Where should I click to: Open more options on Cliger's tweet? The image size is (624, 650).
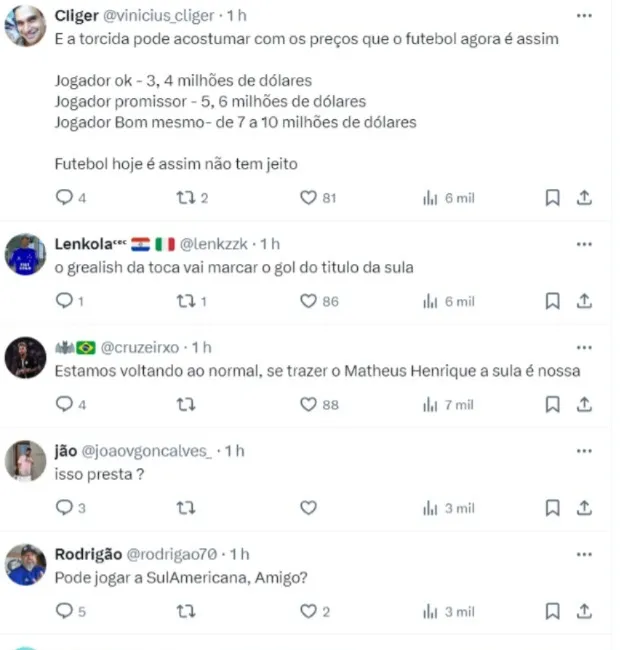pos(584,16)
